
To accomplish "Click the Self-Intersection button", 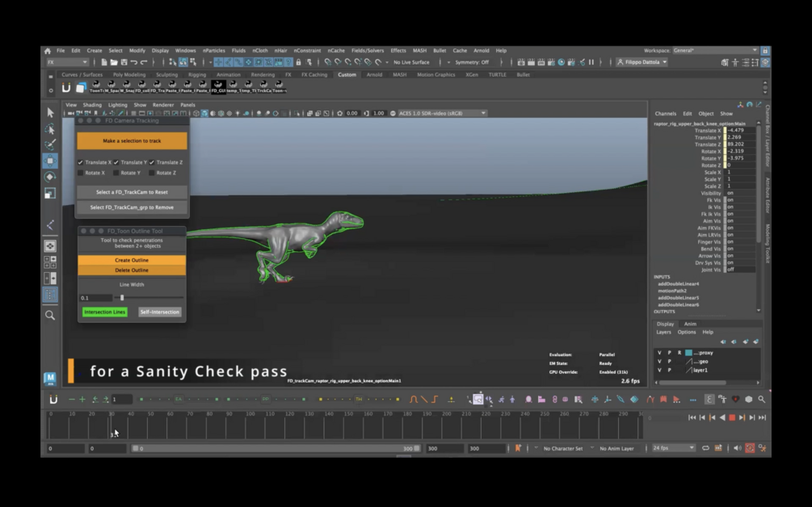I will 159,312.
